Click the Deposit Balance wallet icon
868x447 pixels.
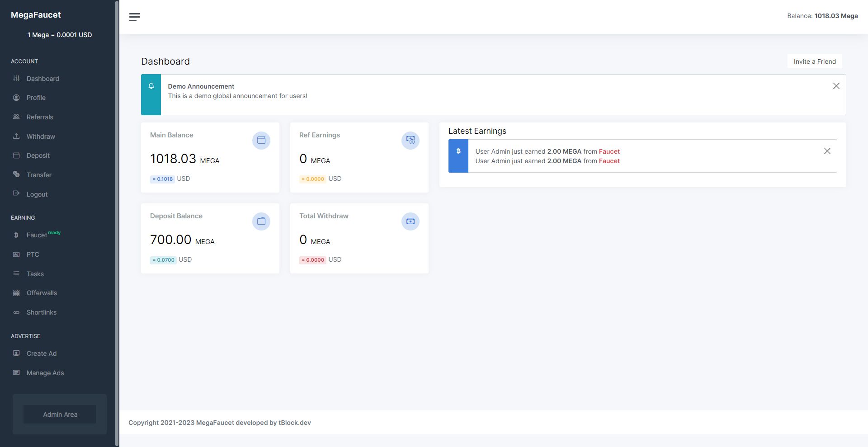[261, 221]
